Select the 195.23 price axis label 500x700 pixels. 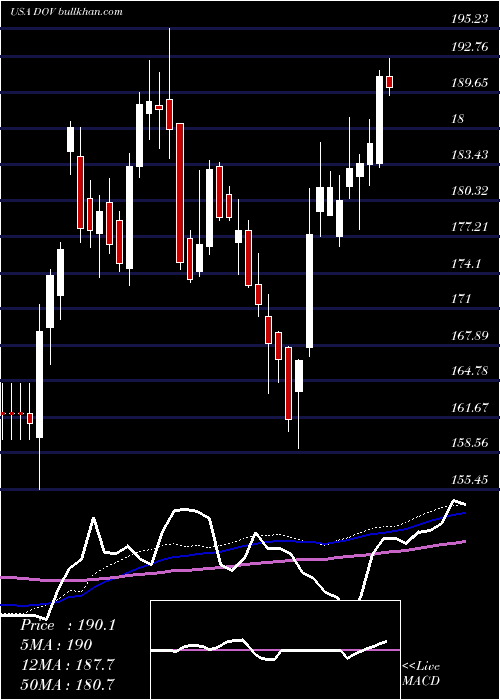click(x=469, y=19)
